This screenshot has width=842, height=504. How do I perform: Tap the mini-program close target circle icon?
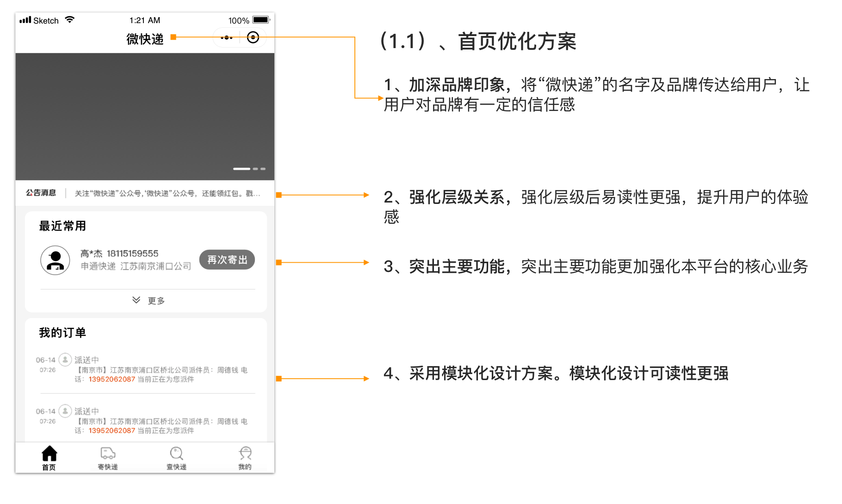[x=253, y=37]
